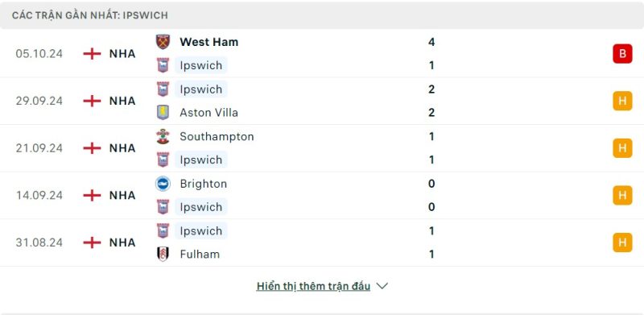Select highlighted Ipswich label under West Ham
Image resolution: width=644 pixels, height=315 pixels.
pyautogui.click(x=200, y=65)
